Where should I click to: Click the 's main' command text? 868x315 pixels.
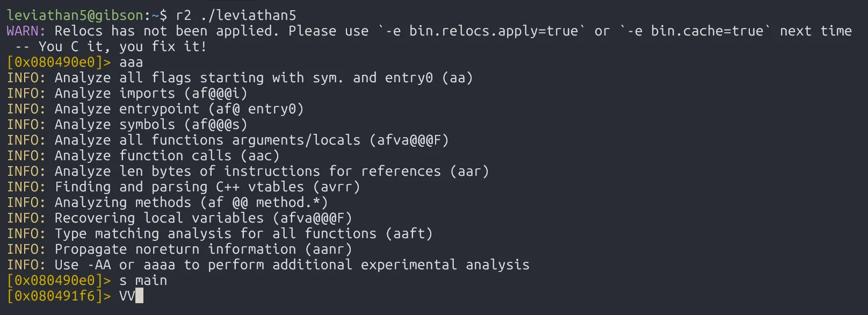tap(143, 280)
